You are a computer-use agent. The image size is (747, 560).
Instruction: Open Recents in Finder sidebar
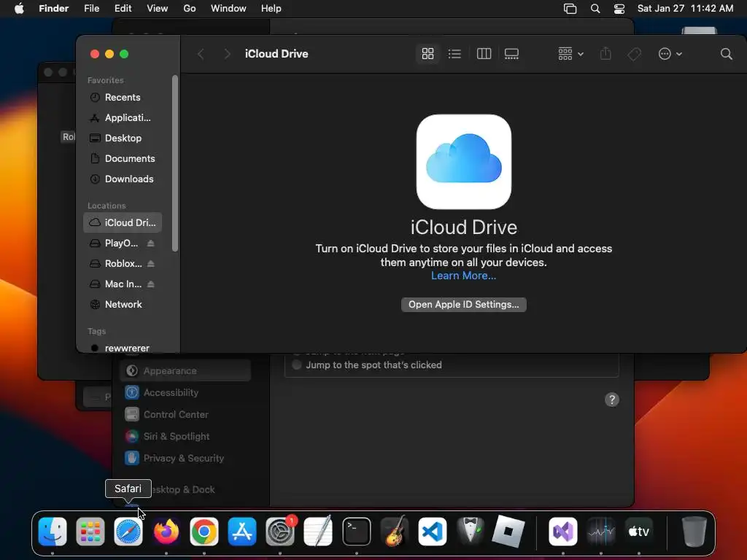[x=123, y=97]
